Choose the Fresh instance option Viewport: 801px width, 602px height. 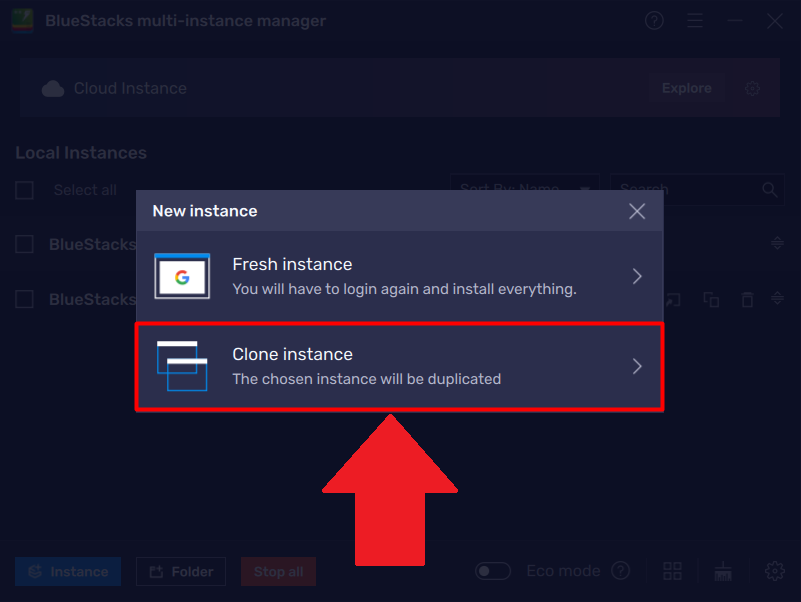399,276
